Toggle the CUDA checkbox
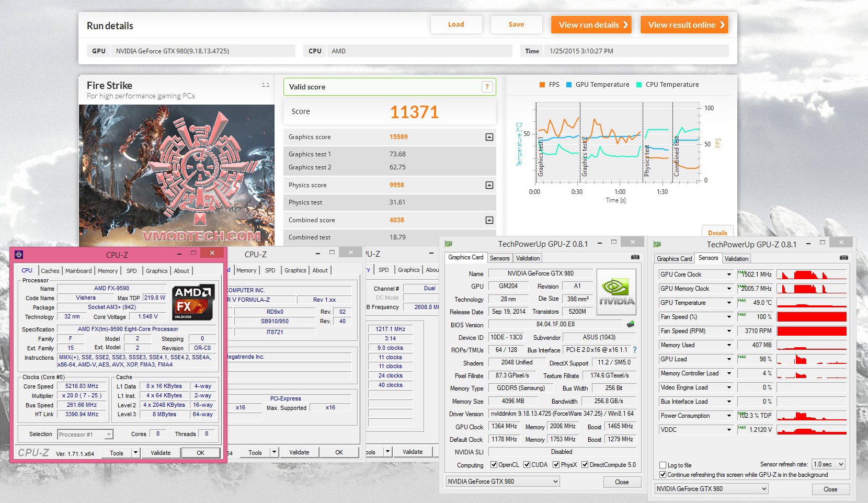This screenshot has width=868, height=503. click(x=527, y=465)
